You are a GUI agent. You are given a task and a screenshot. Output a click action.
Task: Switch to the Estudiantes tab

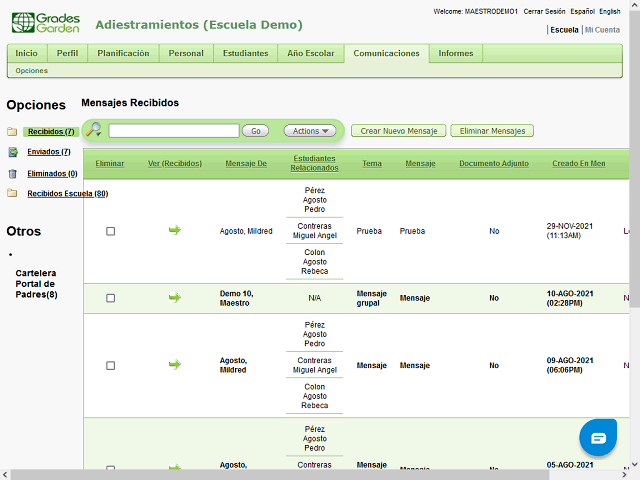point(245,53)
